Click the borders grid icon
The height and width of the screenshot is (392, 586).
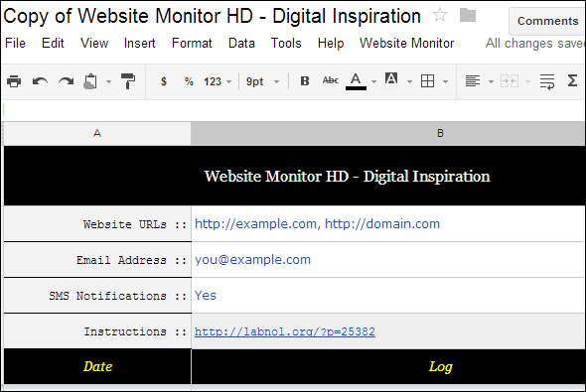point(427,81)
